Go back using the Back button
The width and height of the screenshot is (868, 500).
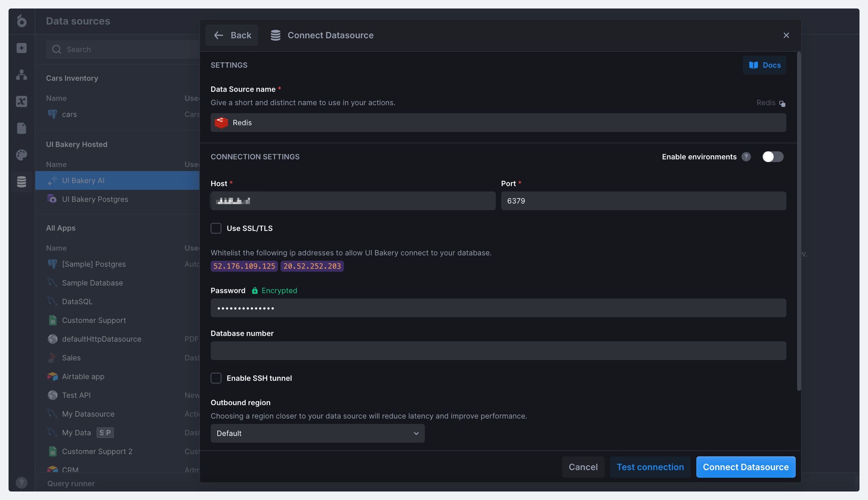[x=232, y=35]
